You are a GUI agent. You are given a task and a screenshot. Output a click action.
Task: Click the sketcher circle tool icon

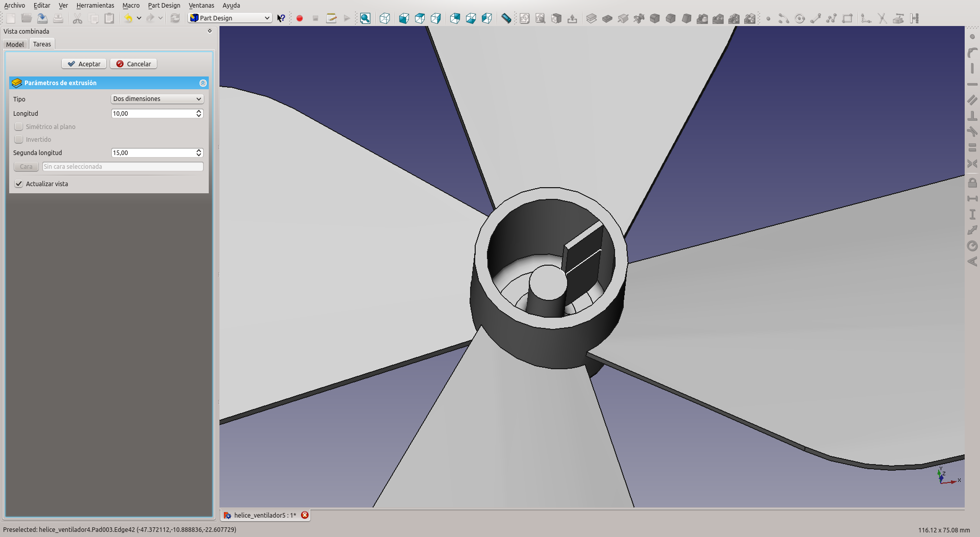[800, 18]
